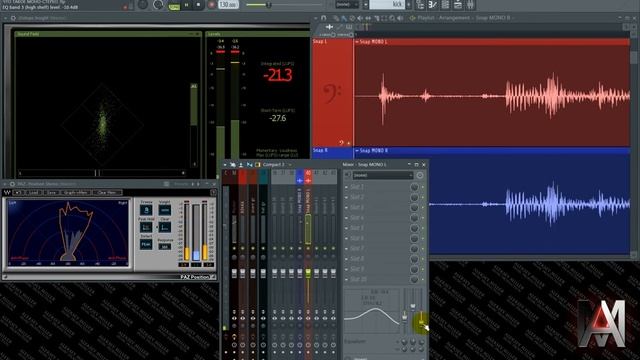Image resolution: width=640 pixels, height=360 pixels.
Task: Click the mix level knob for Slot 1
Action: [x=414, y=187]
